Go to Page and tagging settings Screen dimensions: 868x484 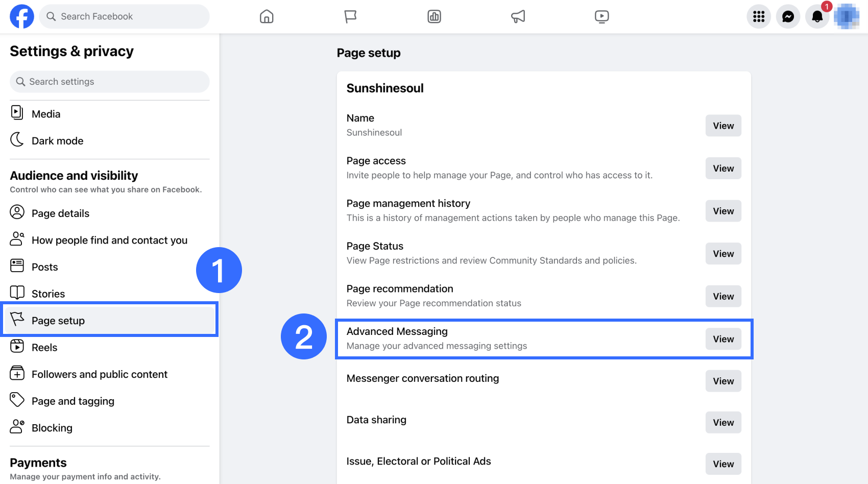73,401
